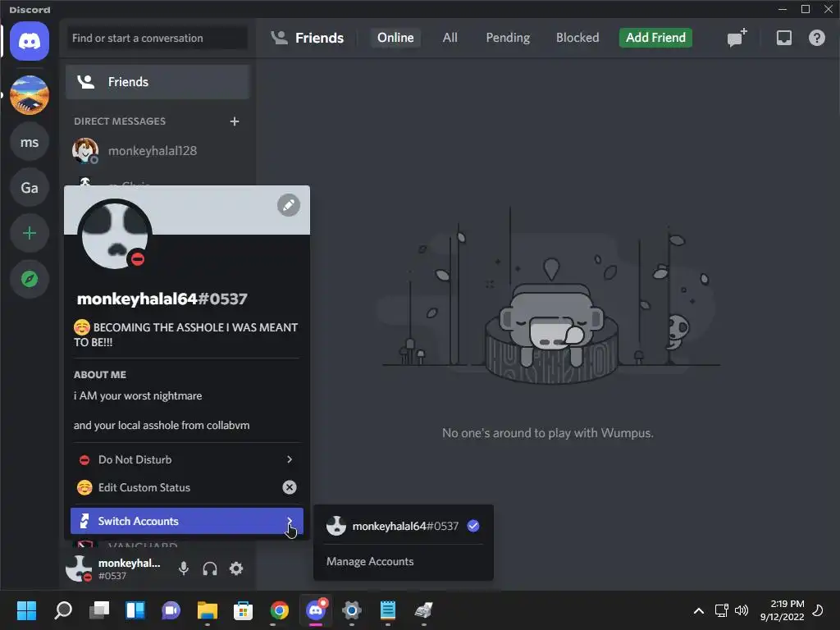Copy the monkeyhalal64#0537 username in the popout
This screenshot has height=630, width=840.
[162, 299]
